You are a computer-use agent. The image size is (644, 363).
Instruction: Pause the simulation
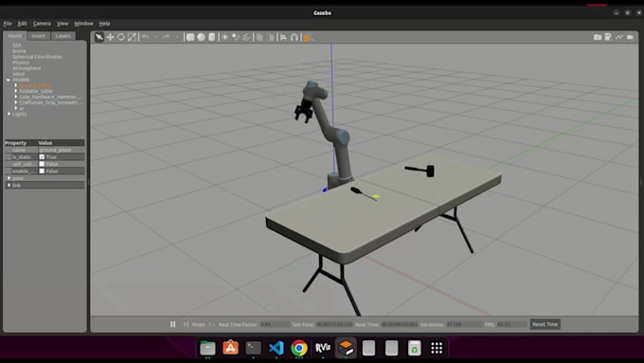(173, 324)
